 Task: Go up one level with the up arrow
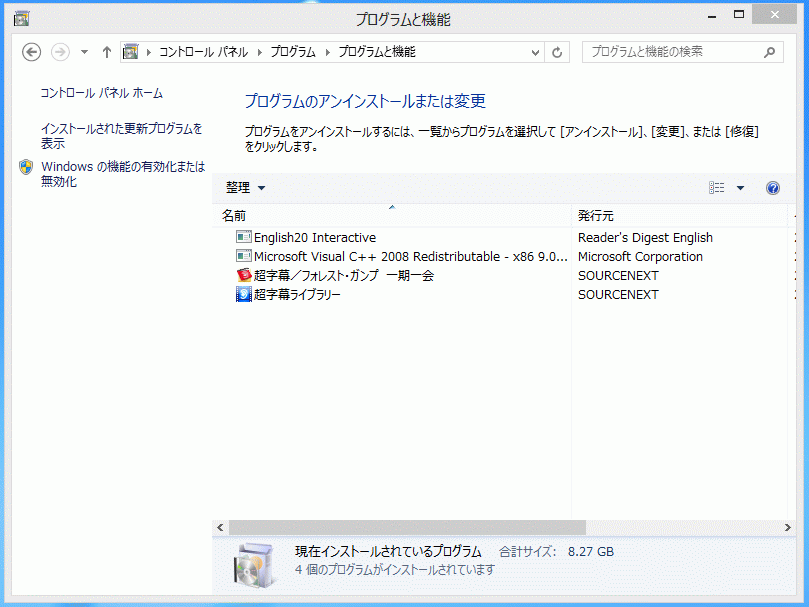107,52
